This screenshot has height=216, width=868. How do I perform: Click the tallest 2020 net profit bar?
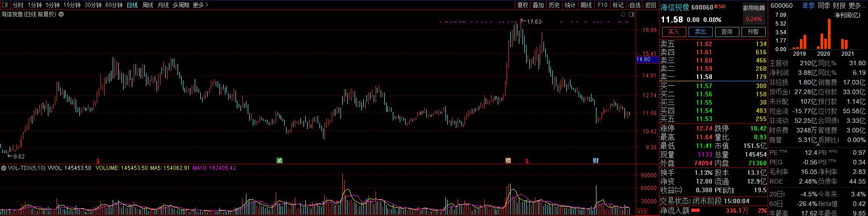point(828,34)
